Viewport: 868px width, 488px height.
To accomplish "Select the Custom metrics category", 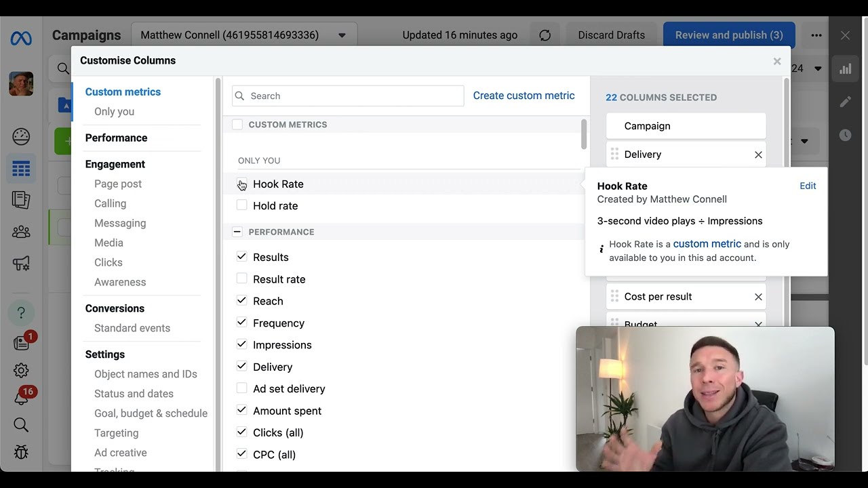I will coord(123,92).
